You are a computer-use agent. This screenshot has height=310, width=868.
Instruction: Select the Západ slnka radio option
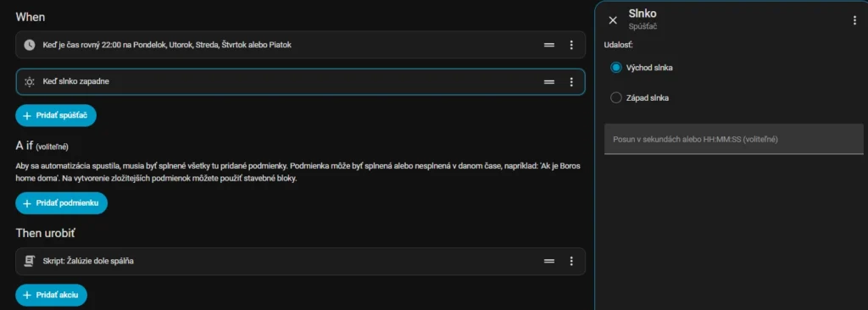(x=616, y=98)
